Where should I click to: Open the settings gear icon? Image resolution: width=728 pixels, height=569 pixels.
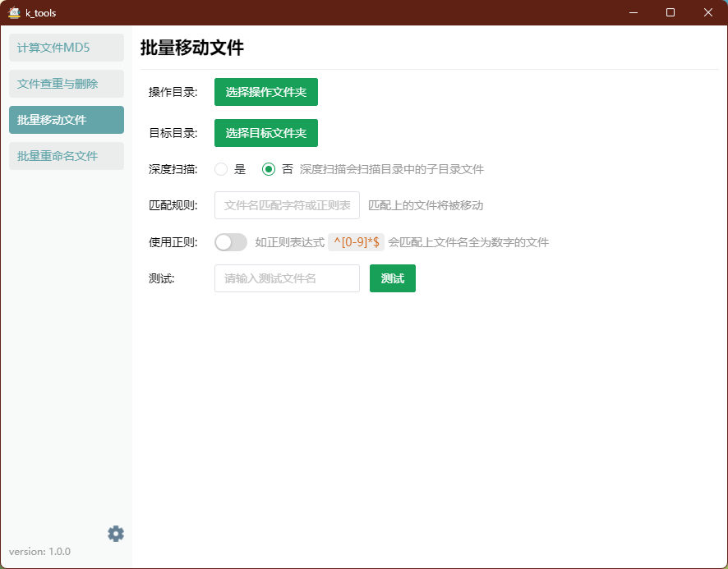[115, 534]
